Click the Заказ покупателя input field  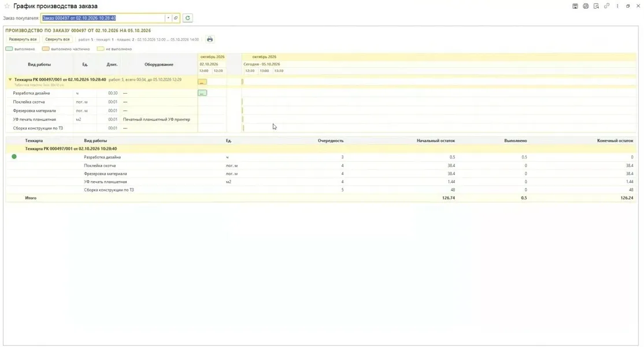(103, 18)
